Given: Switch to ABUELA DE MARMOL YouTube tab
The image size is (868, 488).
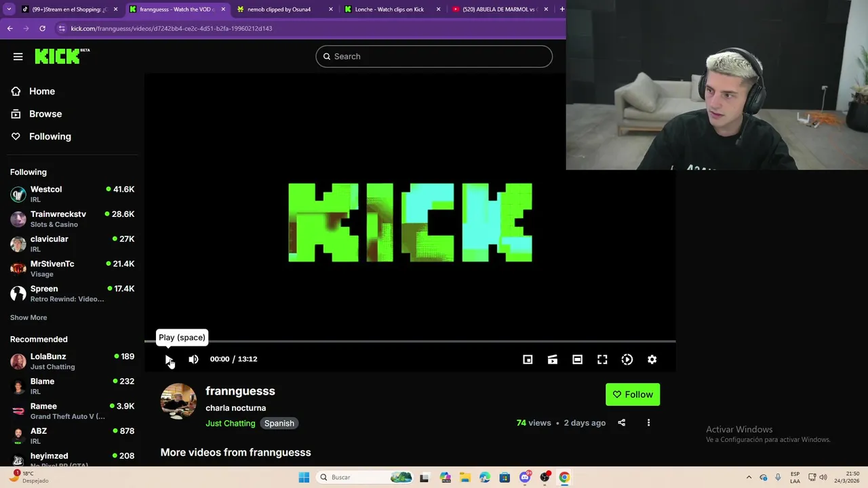Looking at the screenshot, I should click(498, 9).
